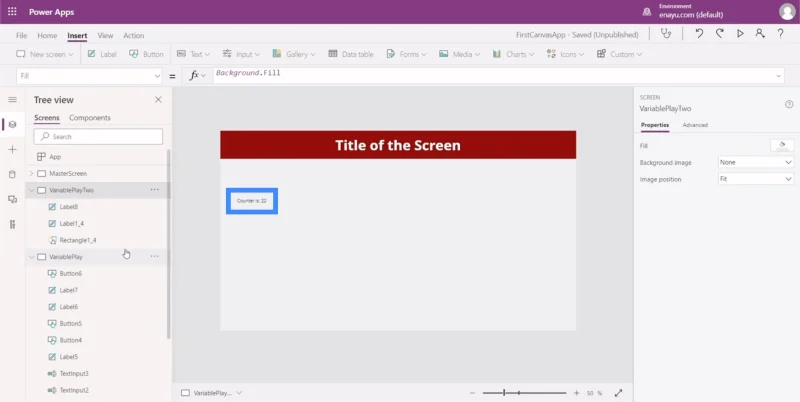The image size is (800, 402).
Task: Open the Input controls dropdown
Action: (x=241, y=54)
